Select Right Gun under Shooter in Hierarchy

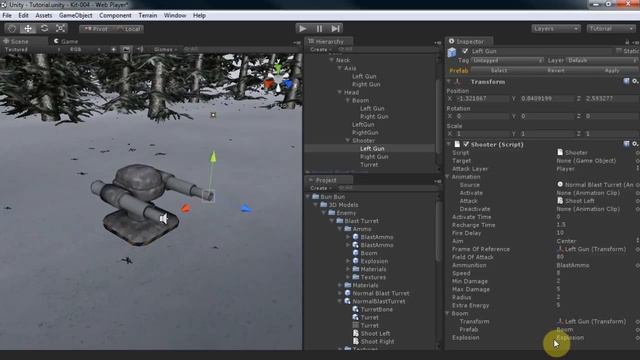coord(374,157)
